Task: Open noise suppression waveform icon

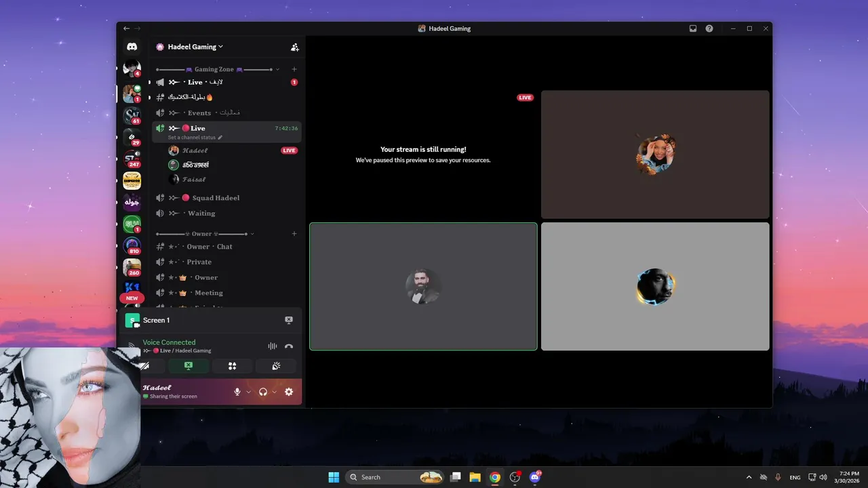Action: click(272, 346)
